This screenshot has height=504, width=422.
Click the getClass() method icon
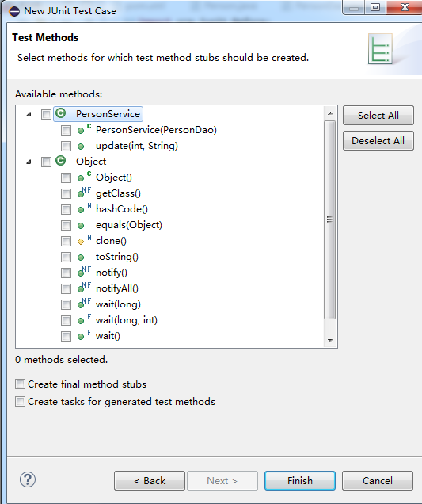pos(84,193)
